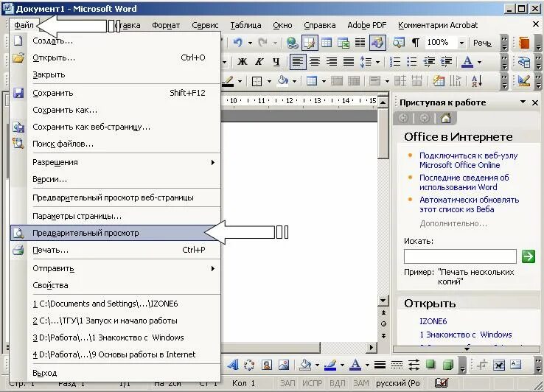The height and width of the screenshot is (392, 544).
Task: Choose Параметры страницы... from the menu
Action: 116,216
